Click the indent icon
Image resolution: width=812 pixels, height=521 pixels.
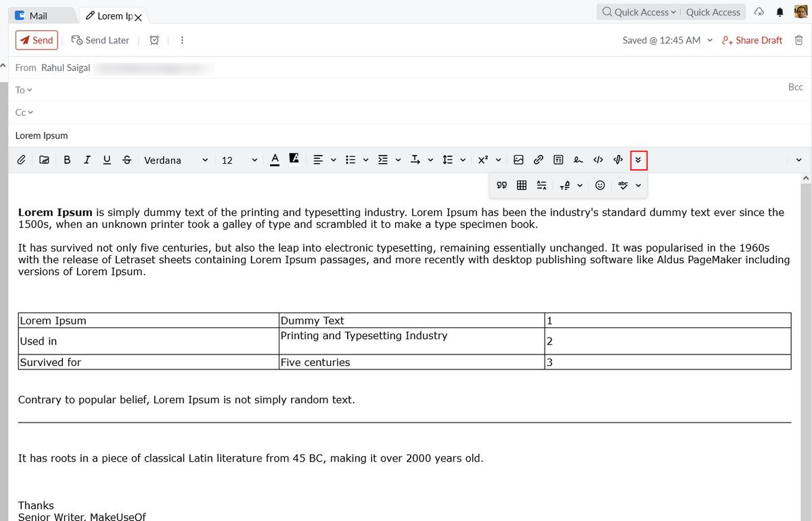click(x=383, y=160)
